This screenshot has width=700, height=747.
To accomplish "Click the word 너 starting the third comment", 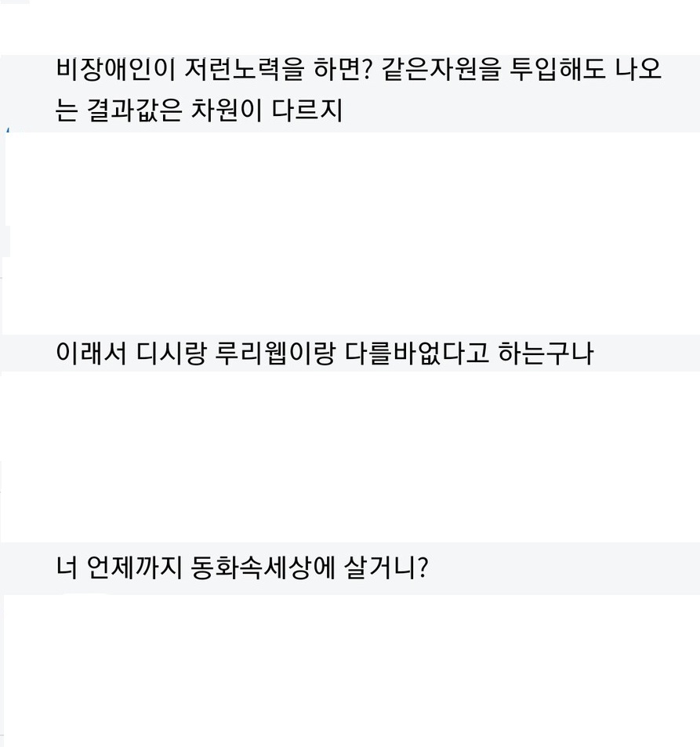I will (67, 568).
